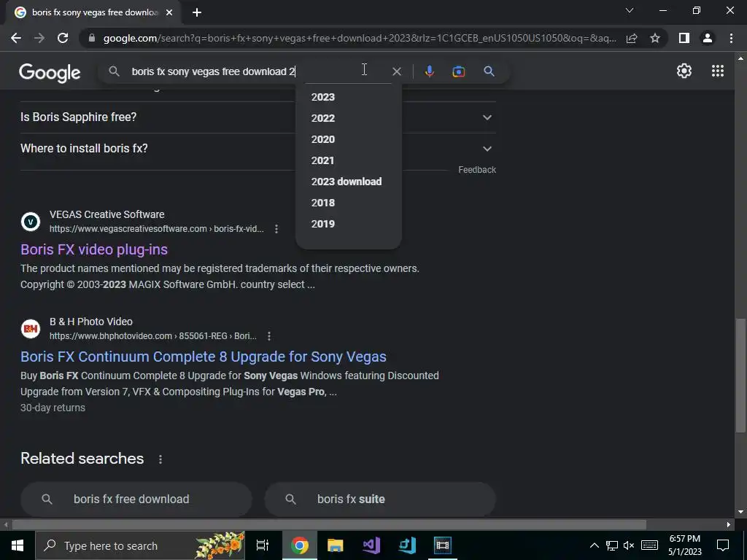Show hidden system tray icons
This screenshot has height=560, width=747.
click(594, 545)
